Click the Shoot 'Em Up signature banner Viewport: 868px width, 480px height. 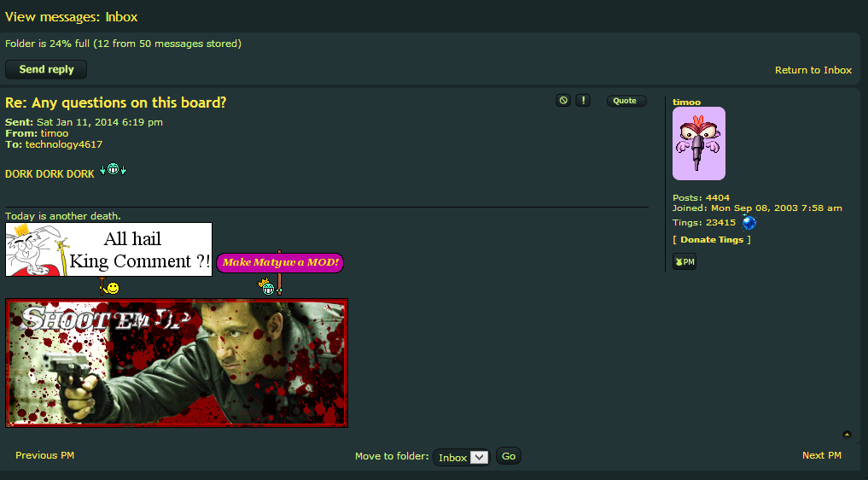(x=177, y=363)
